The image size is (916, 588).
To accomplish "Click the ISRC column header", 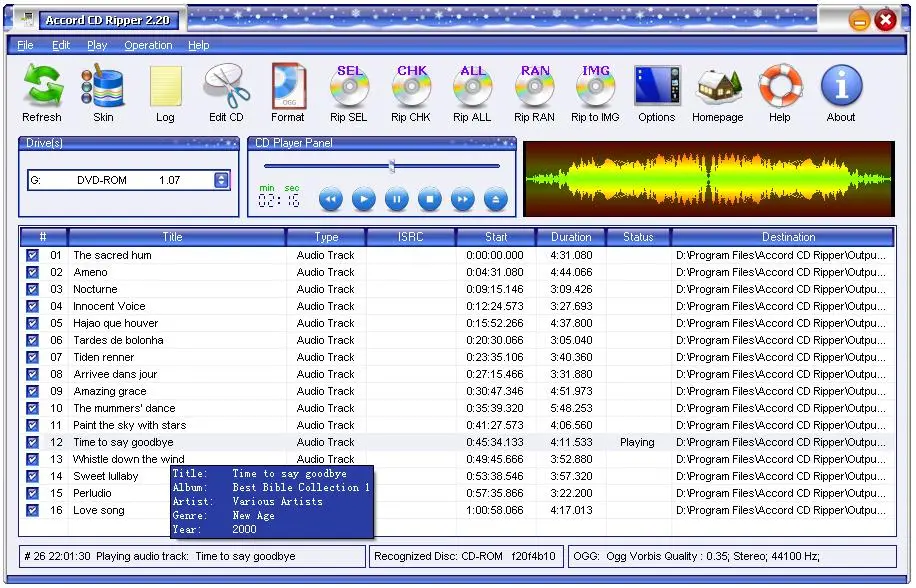I will 411,236.
